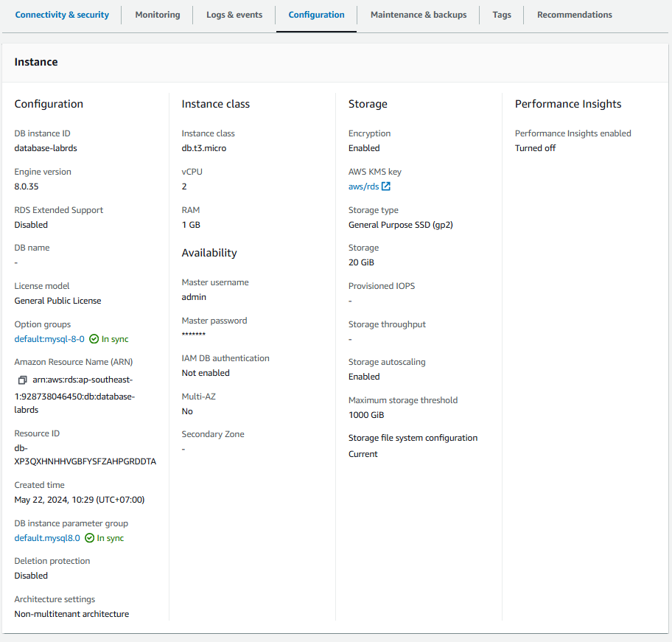Click the external link icon beside aws/rds
The height and width of the screenshot is (642, 672).
coord(386,186)
